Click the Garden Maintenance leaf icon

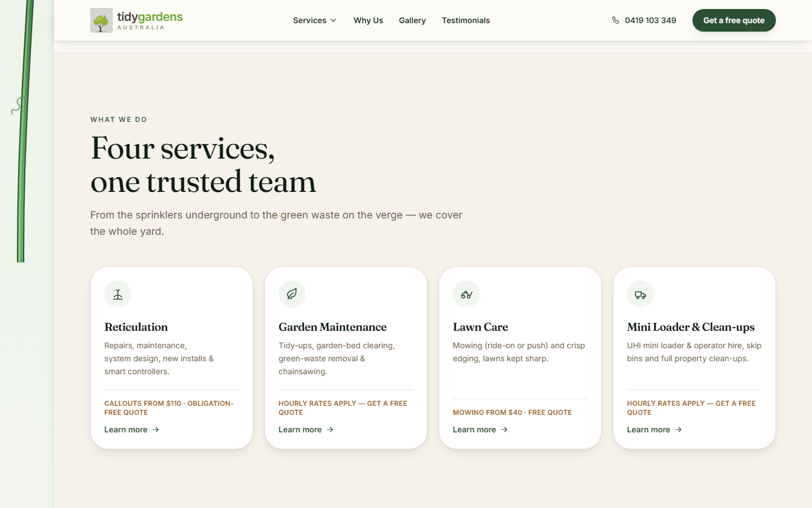click(x=292, y=294)
